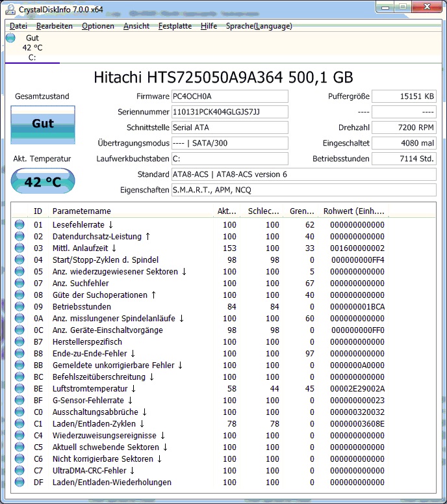Click status orb for Gemeldete unkorrigierbare Fehler row
The width and height of the screenshot is (447, 504).
coord(19,365)
